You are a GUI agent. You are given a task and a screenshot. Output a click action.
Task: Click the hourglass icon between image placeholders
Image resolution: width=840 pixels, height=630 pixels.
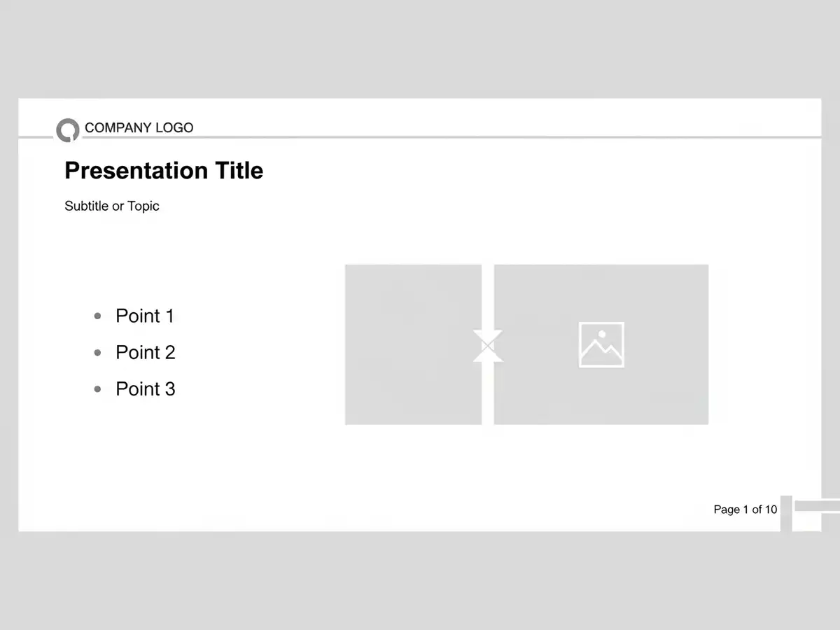click(x=488, y=346)
